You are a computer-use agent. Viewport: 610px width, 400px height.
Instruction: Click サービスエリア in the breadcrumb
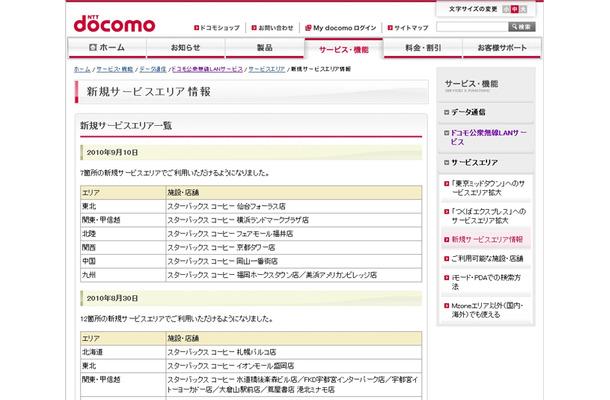click(267, 69)
